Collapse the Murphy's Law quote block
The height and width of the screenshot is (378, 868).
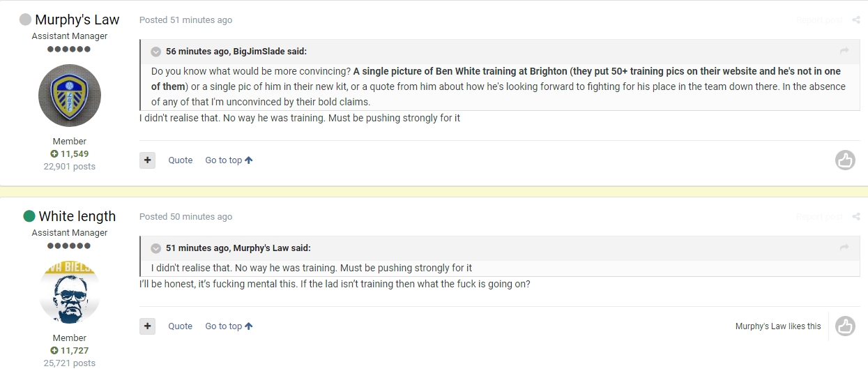click(x=156, y=248)
